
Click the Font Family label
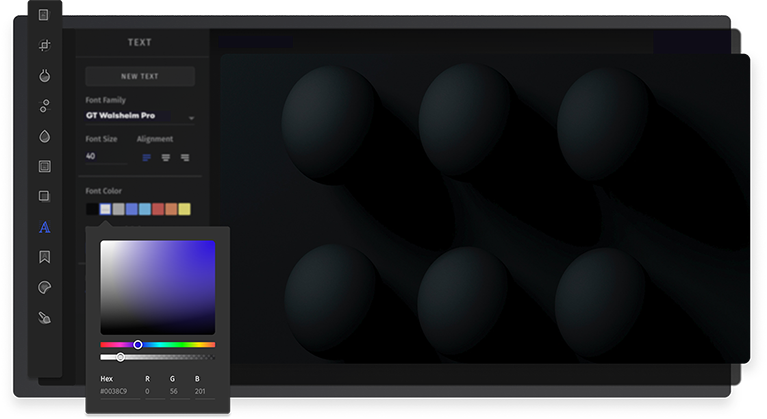click(x=106, y=100)
